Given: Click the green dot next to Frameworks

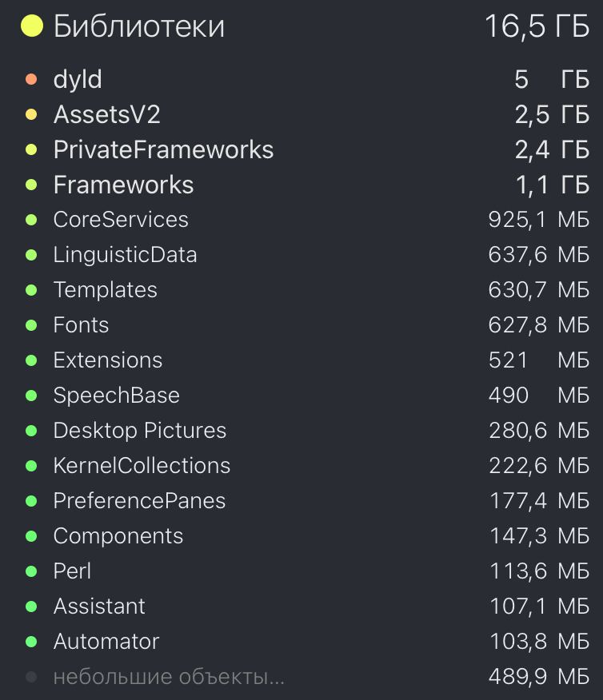Looking at the screenshot, I should tap(31, 185).
